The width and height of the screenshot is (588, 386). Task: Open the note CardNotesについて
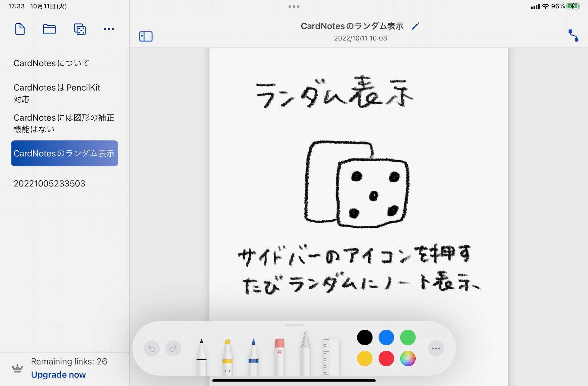65,63
